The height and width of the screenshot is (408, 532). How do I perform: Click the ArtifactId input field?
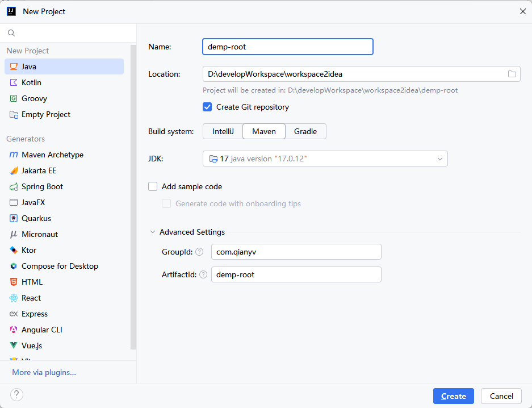coord(296,274)
